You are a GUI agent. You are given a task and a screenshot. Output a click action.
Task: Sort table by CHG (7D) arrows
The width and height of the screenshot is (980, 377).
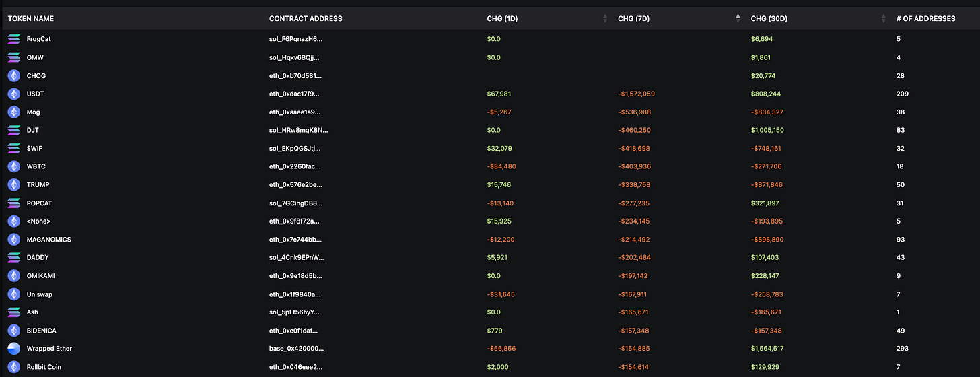(x=738, y=19)
